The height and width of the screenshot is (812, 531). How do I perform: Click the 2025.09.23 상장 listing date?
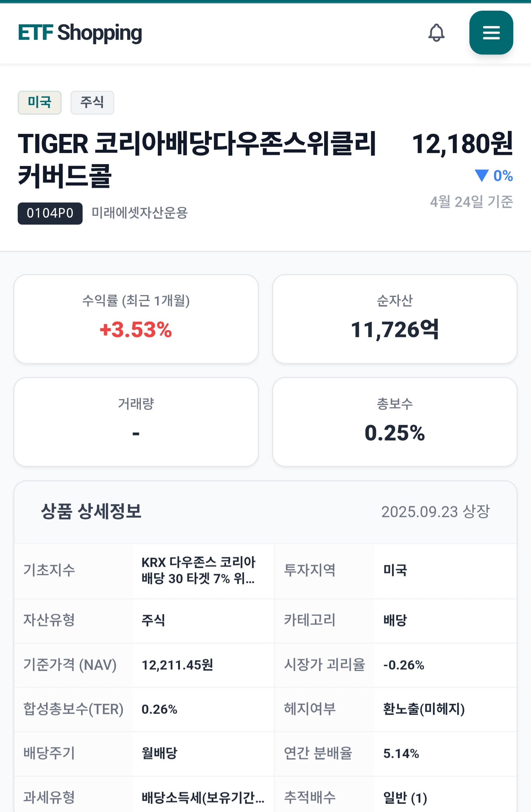coord(435,512)
